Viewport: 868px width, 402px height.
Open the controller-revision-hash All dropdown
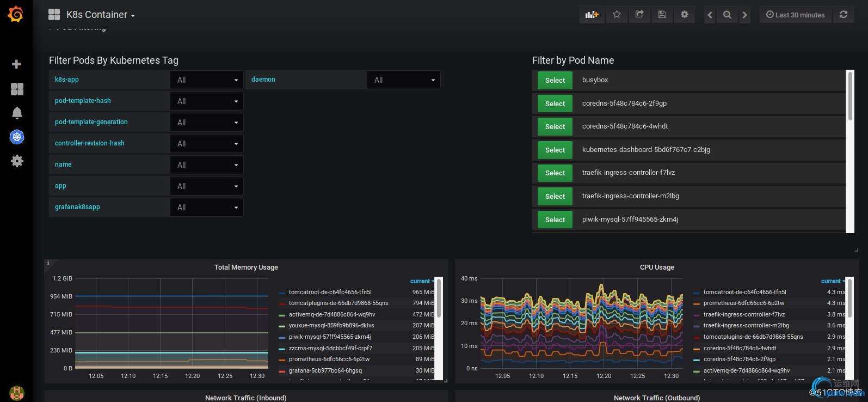click(x=206, y=143)
